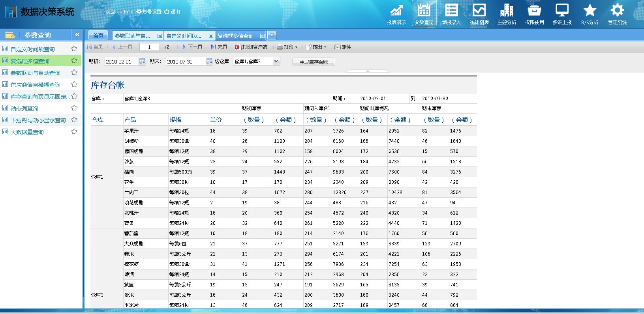Screen dimensions: 644x314
Task: Close the 自定义时间段... tab
Action: pos(211,36)
